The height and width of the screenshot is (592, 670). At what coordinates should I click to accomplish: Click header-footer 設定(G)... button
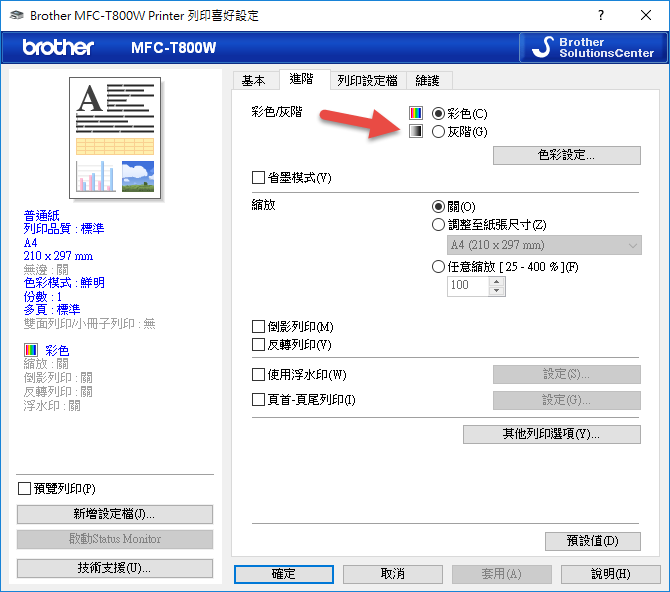pyautogui.click(x=567, y=401)
